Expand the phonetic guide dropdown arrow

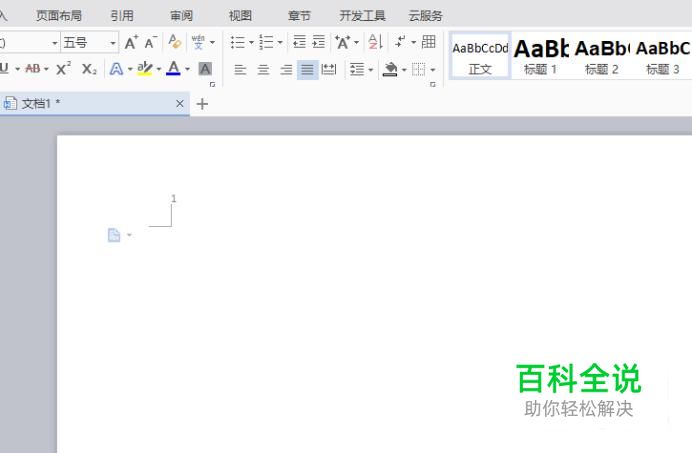click(212, 43)
